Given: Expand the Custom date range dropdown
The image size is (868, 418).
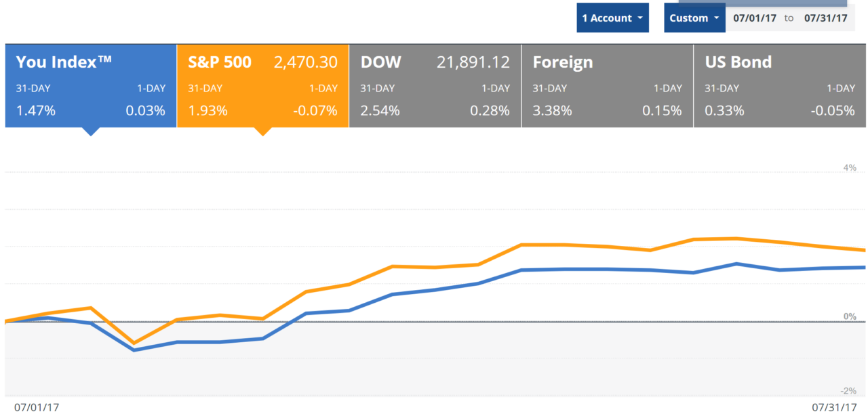Looking at the screenshot, I should pos(694,18).
